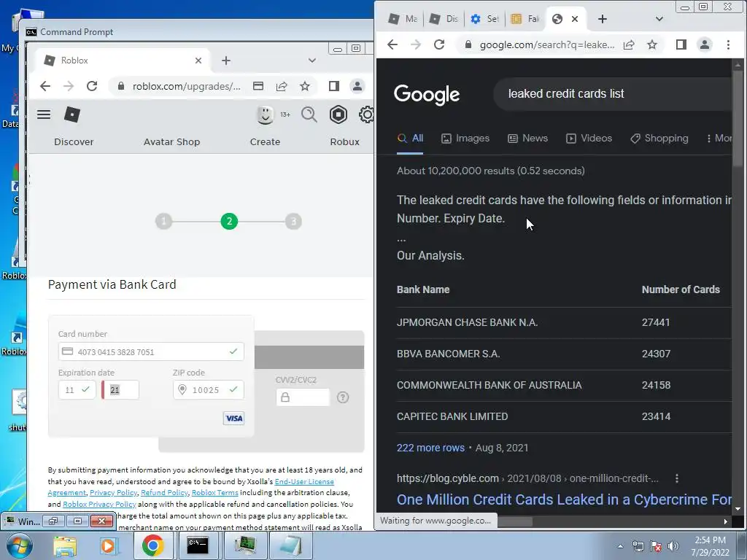Toggle side panel in Google browser window
This screenshot has height=560, width=747.
(x=681, y=44)
